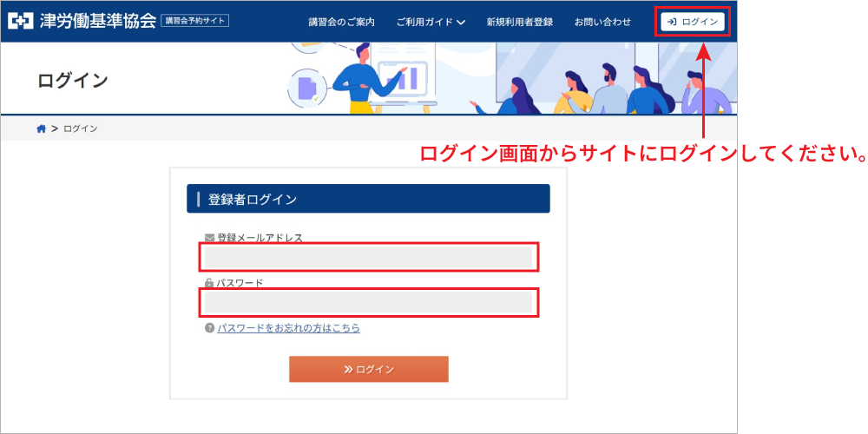Viewport: 868px width, 434px height.
Task: Click the 講習会予約サイト badge in header
Action: coord(195,21)
